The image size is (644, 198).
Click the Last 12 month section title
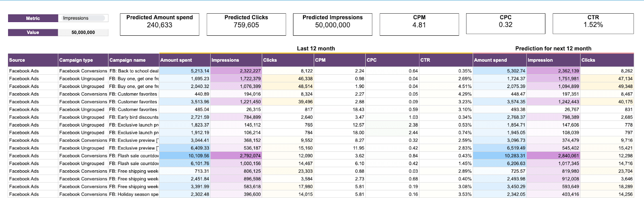pyautogui.click(x=316, y=49)
